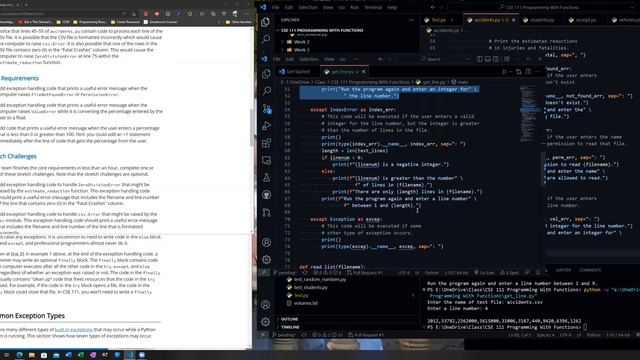Close the accidents.py tab
This screenshot has width=640, height=360.
513,20
